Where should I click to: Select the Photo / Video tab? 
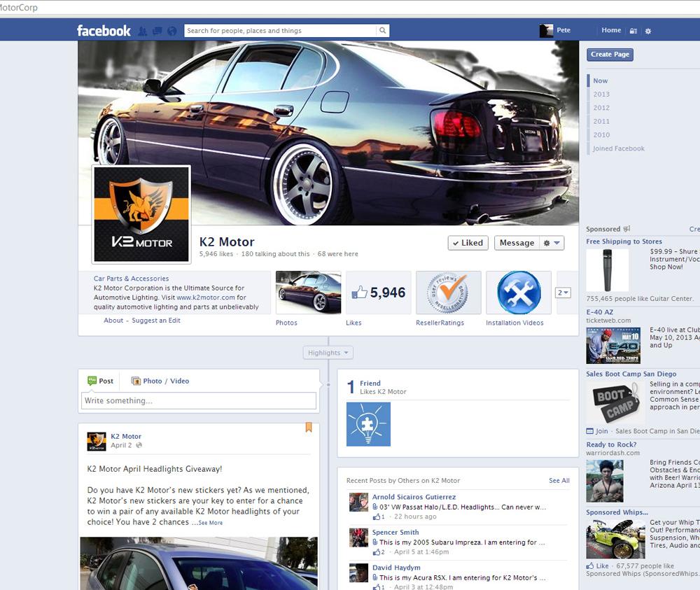(160, 381)
